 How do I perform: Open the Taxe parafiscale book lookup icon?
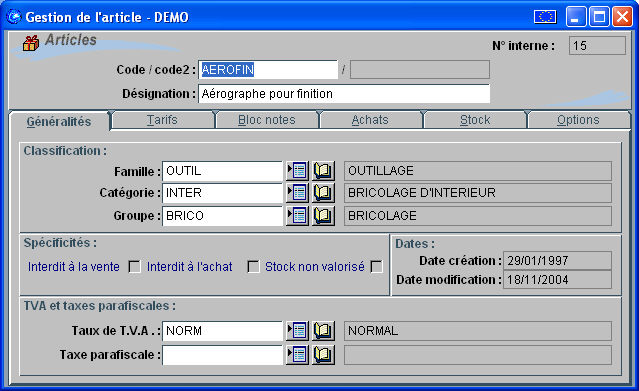[x=323, y=355]
